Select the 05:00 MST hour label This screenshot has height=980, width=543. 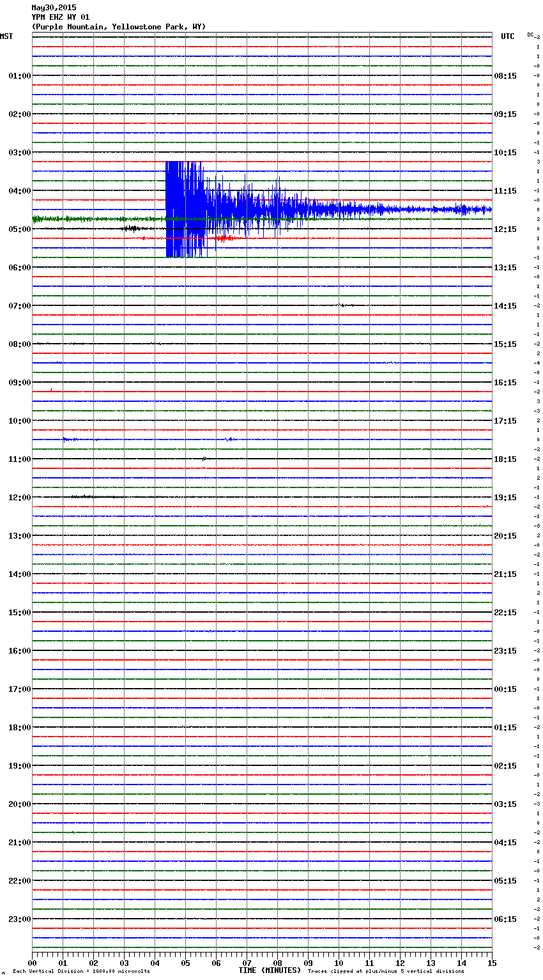[x=20, y=229]
